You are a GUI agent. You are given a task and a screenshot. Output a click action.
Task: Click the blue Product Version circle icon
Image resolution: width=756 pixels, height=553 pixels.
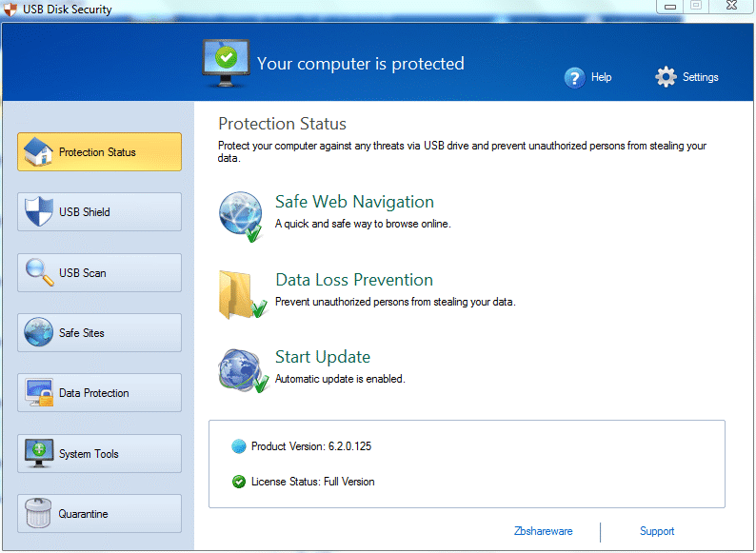click(x=239, y=446)
